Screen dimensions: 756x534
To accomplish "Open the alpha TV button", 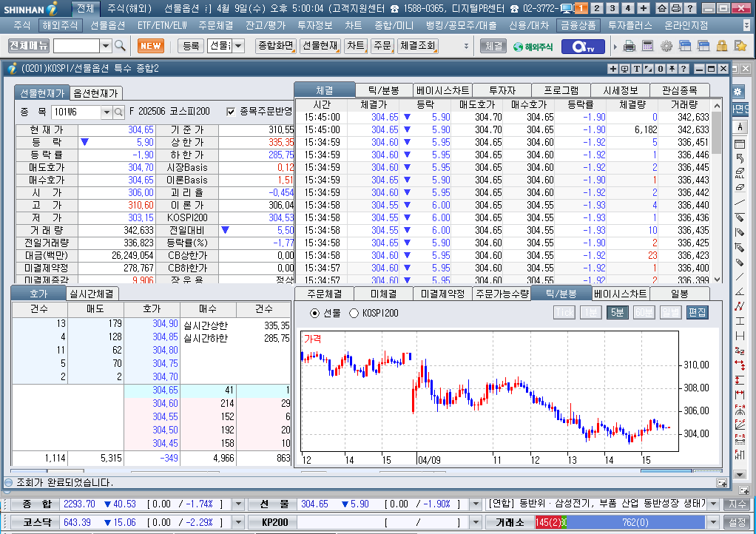I will (x=583, y=47).
